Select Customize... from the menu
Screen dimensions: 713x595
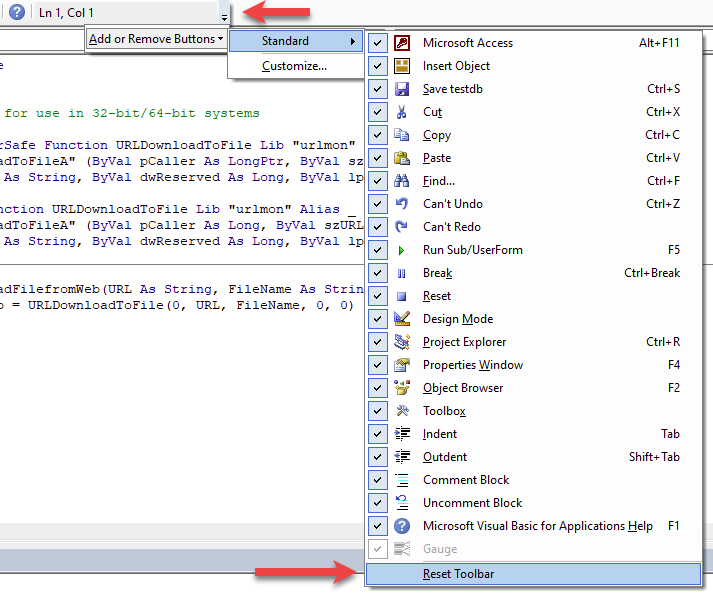click(294, 66)
